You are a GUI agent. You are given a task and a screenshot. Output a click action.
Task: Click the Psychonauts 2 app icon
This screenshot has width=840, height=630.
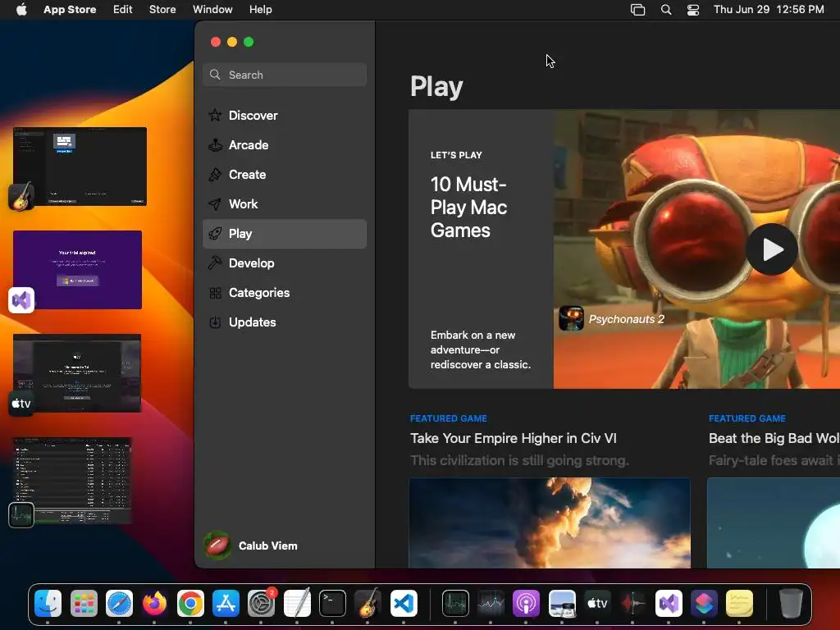coord(571,318)
